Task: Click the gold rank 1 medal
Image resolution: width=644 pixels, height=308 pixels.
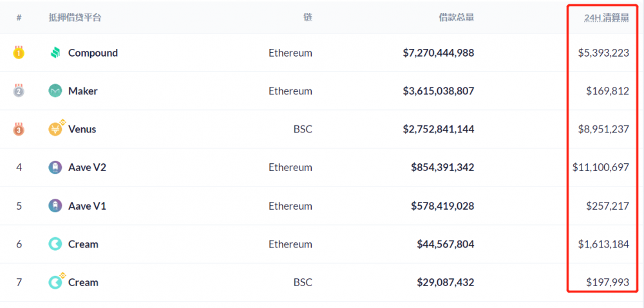Action: tap(19, 53)
